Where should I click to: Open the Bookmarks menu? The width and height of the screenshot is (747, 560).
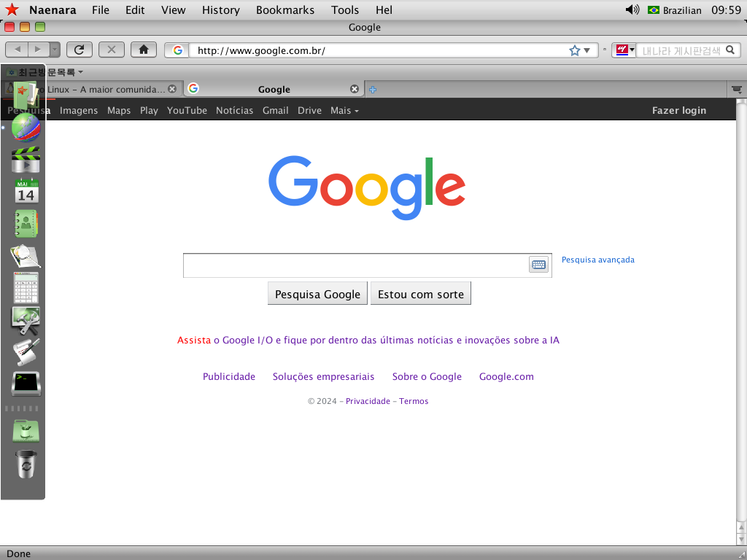coord(285,10)
